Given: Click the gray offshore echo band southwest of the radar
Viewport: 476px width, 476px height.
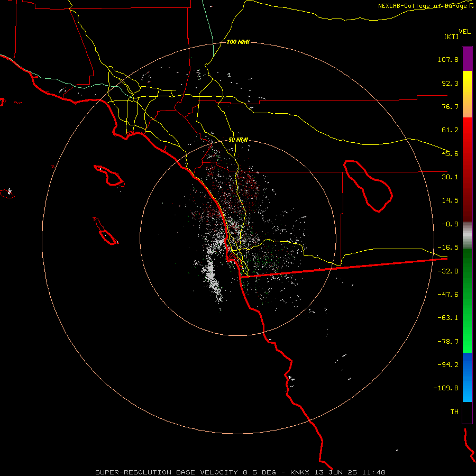Looking at the screenshot, I should pyautogui.click(x=213, y=273).
